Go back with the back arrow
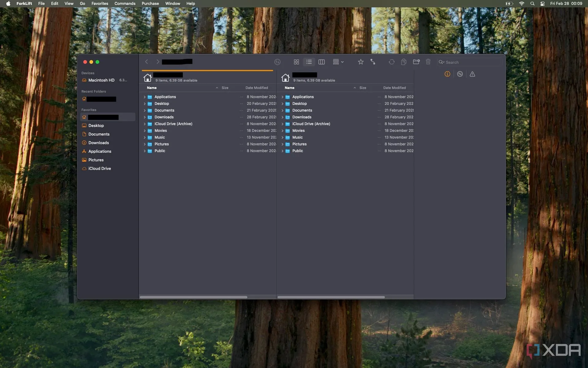588x368 pixels. 146,62
